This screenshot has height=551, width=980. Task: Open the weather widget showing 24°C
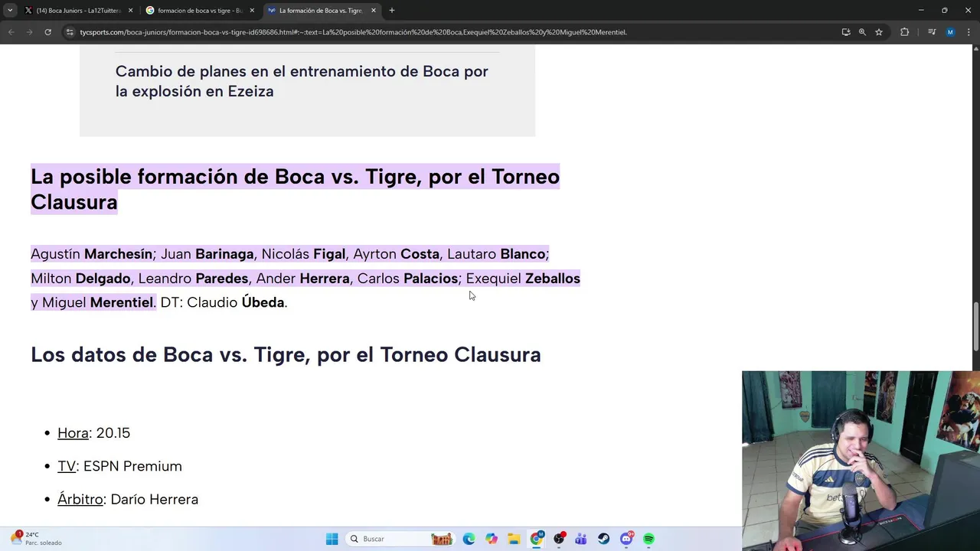(34, 539)
